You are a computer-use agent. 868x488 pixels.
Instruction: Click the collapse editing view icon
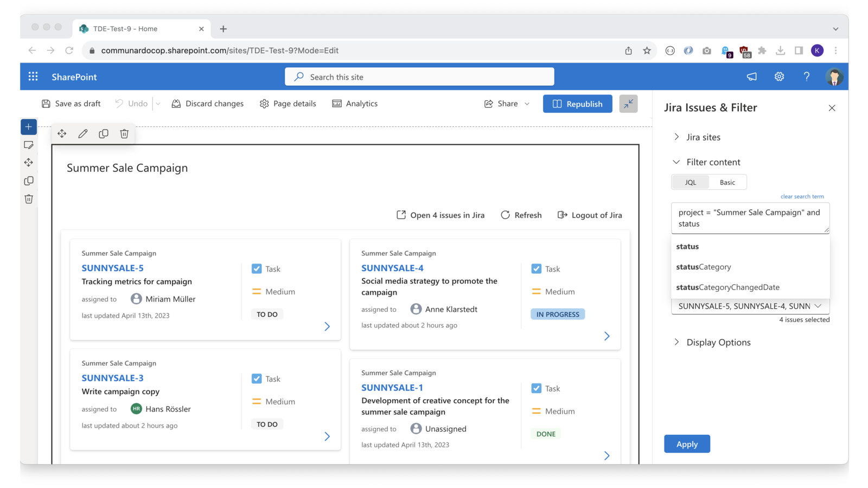(x=628, y=104)
